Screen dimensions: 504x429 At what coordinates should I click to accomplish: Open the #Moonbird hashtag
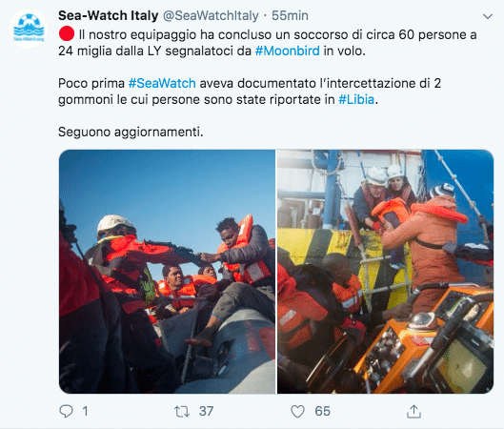[x=288, y=51]
